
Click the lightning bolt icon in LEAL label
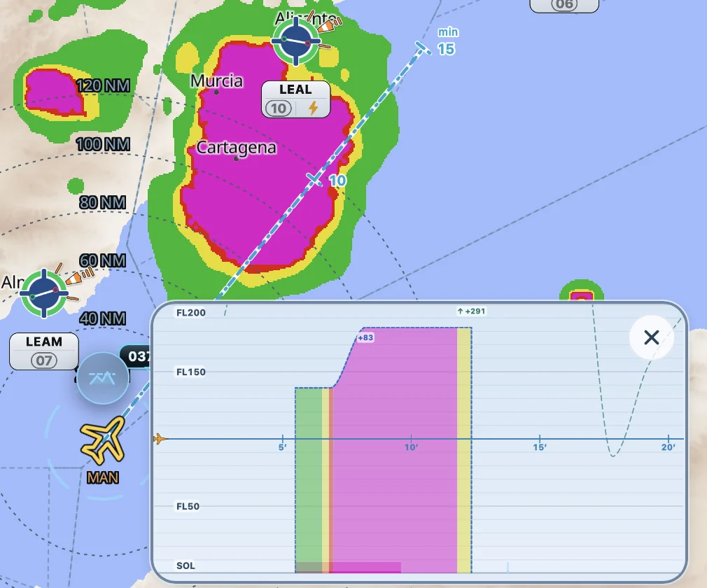314,108
